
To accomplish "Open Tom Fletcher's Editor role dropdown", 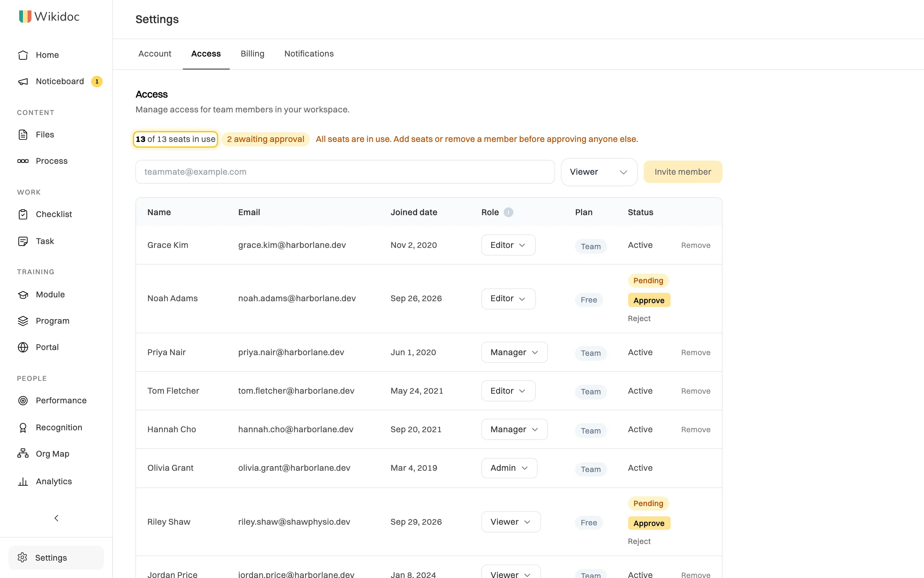I will pyautogui.click(x=508, y=391).
